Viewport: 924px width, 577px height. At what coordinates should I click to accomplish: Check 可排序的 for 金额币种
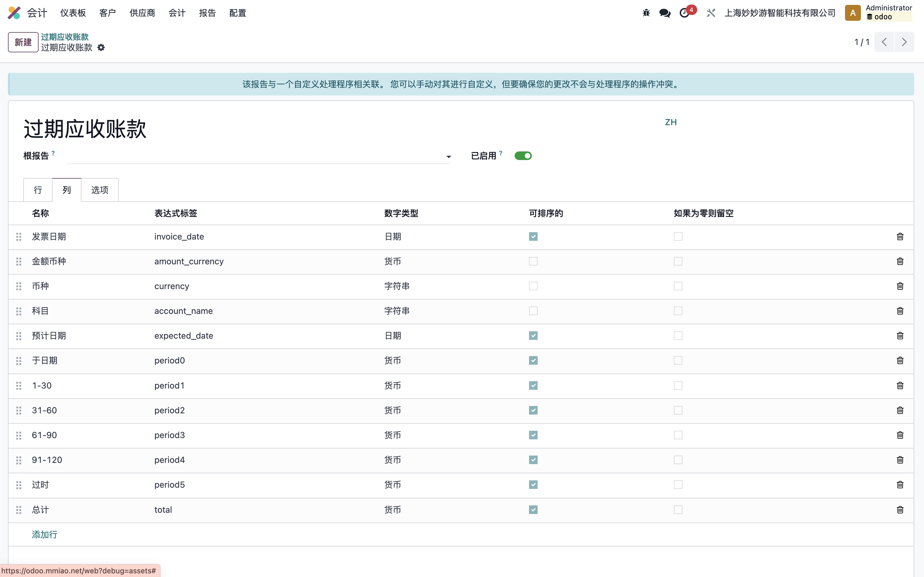click(533, 261)
